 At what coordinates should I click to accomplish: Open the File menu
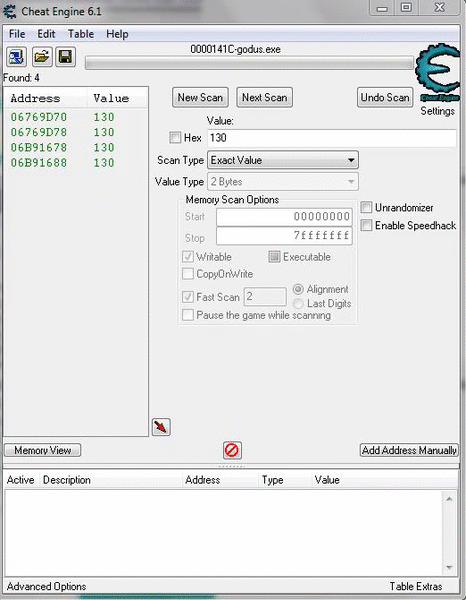pyautogui.click(x=17, y=34)
